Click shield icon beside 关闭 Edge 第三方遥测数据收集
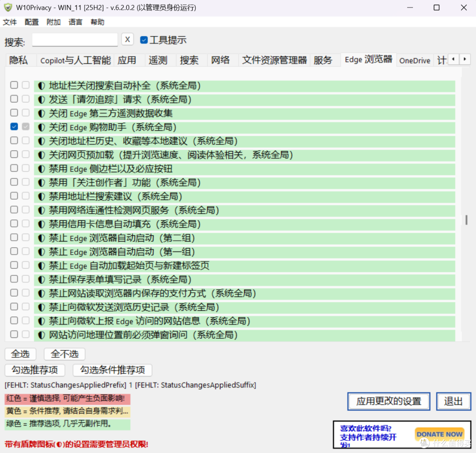Screen dimensions: 476x453 41,114
